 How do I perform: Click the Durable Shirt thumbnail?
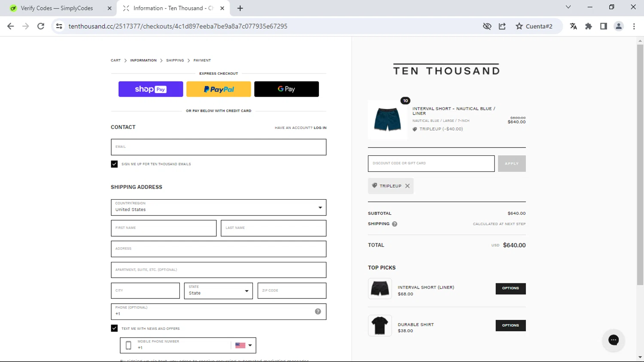pos(380,325)
